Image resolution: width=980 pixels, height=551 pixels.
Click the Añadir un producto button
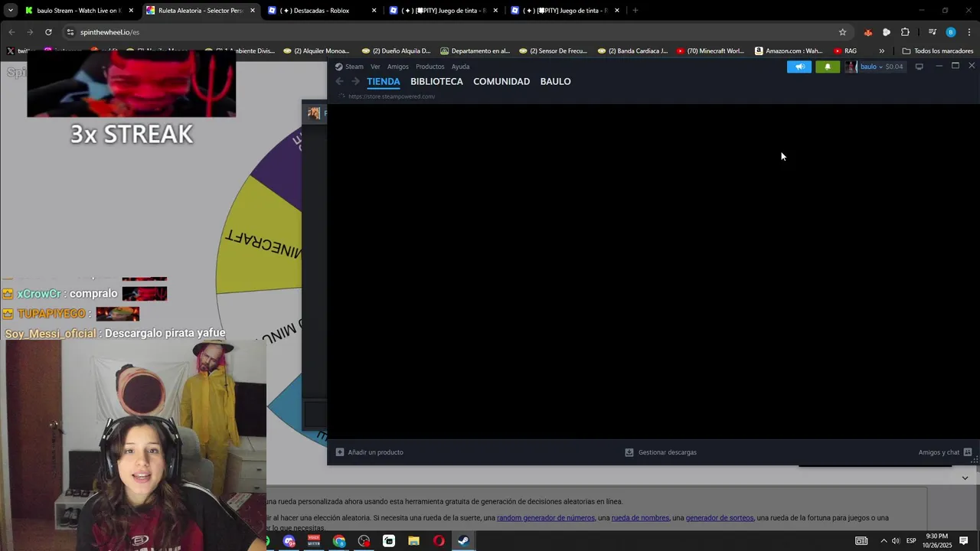(x=370, y=452)
